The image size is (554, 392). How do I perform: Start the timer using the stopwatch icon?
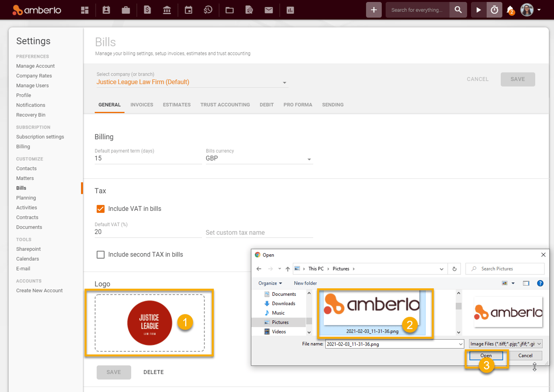point(494,10)
